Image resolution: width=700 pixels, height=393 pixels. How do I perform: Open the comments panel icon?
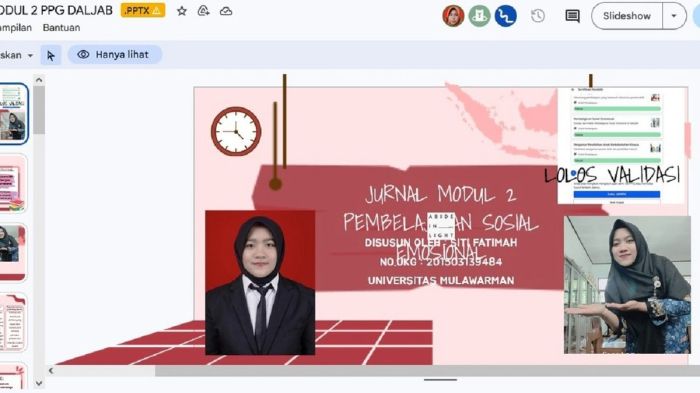click(x=572, y=16)
